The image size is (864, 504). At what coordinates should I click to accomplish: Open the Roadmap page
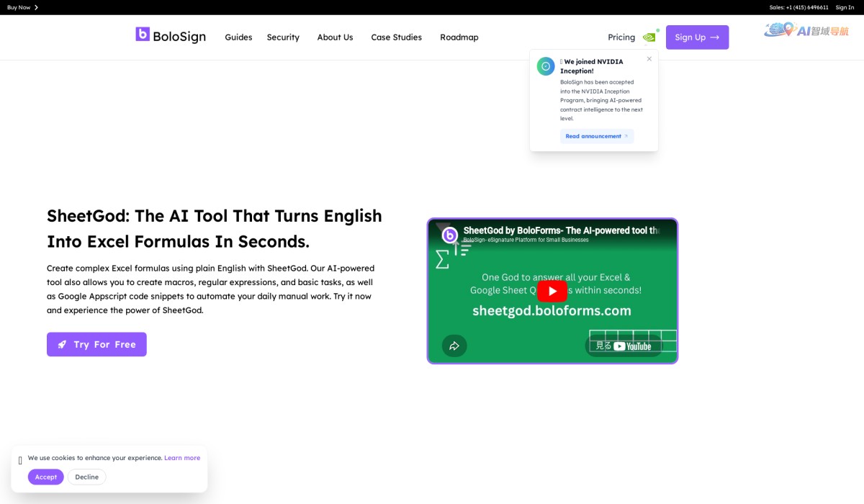point(459,37)
